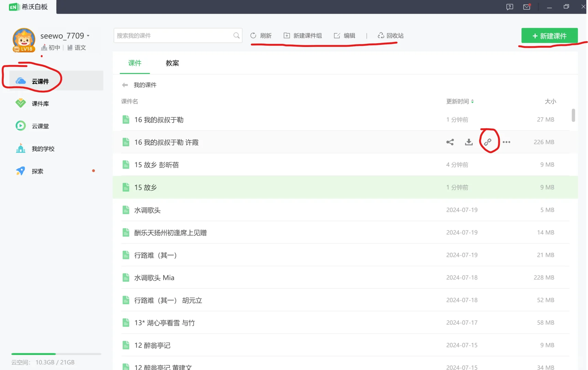Switch to the 课件 tab
Viewport: 588px width, 370px height.
coord(135,63)
